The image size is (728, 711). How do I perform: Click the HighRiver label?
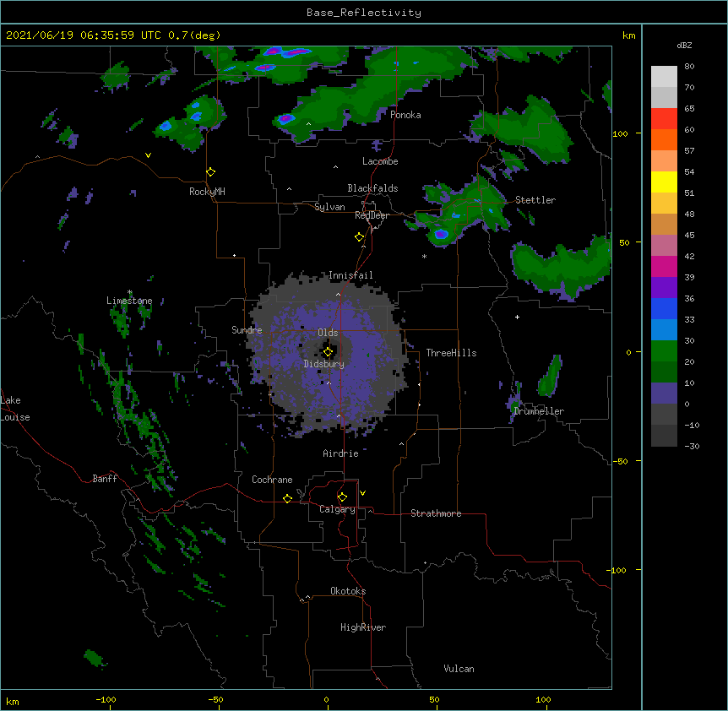(363, 627)
